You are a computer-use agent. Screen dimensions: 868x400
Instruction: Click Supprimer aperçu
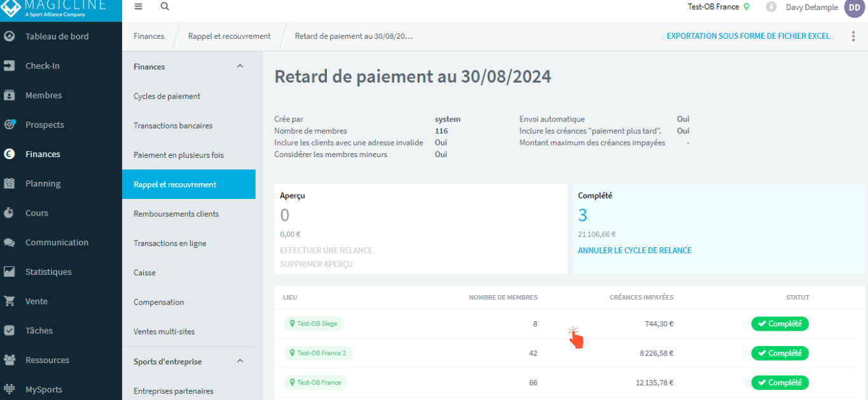(x=316, y=264)
